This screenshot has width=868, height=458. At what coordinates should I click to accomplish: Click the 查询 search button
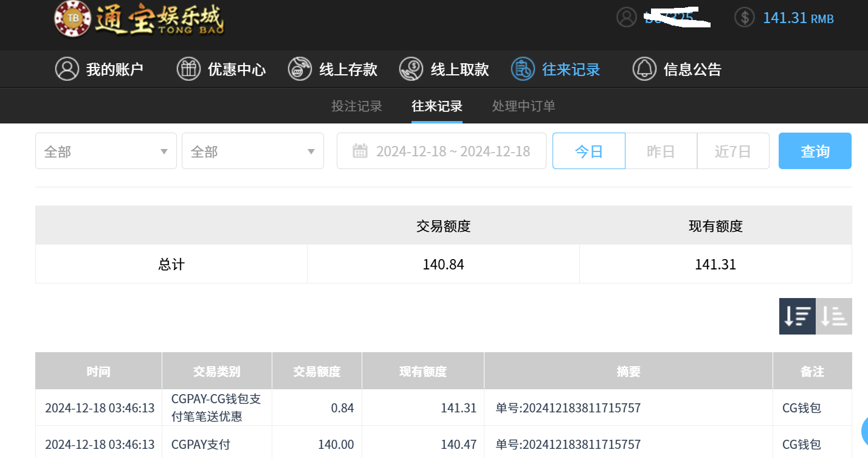coord(815,151)
